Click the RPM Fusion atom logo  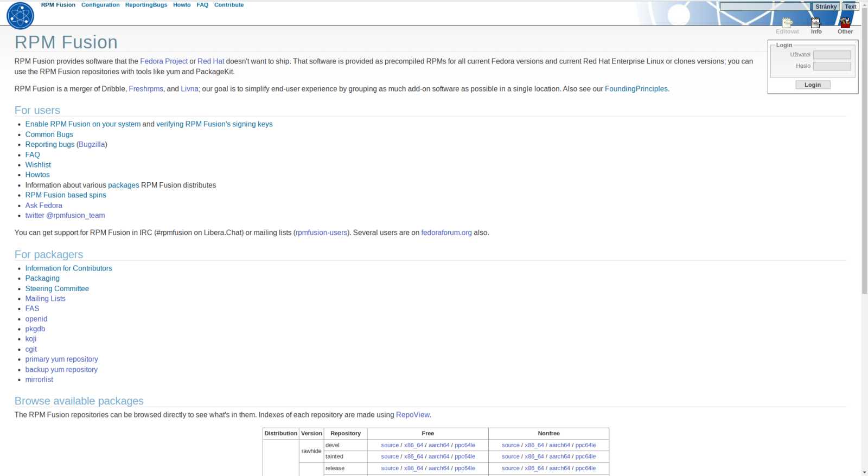tap(20, 15)
